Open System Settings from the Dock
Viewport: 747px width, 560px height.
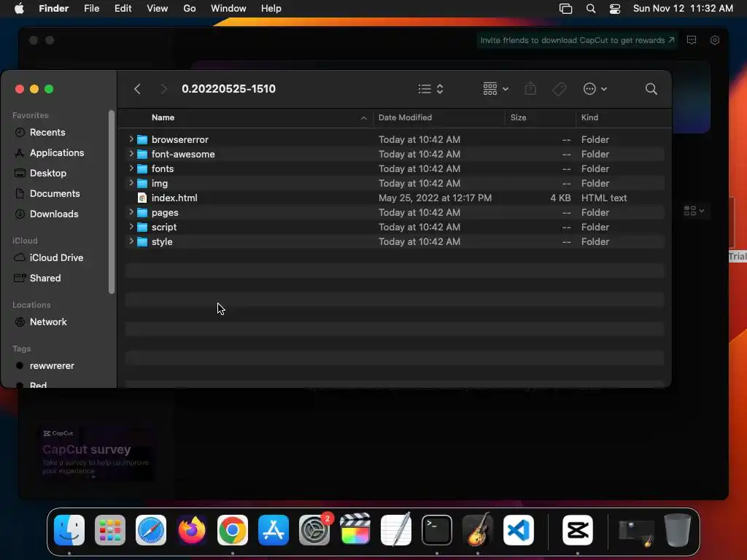314,530
